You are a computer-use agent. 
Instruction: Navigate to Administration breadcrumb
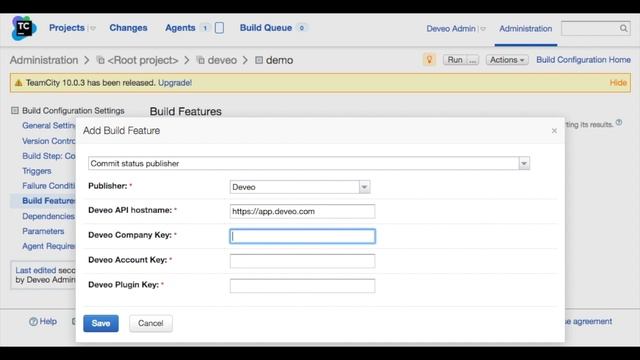(44, 60)
